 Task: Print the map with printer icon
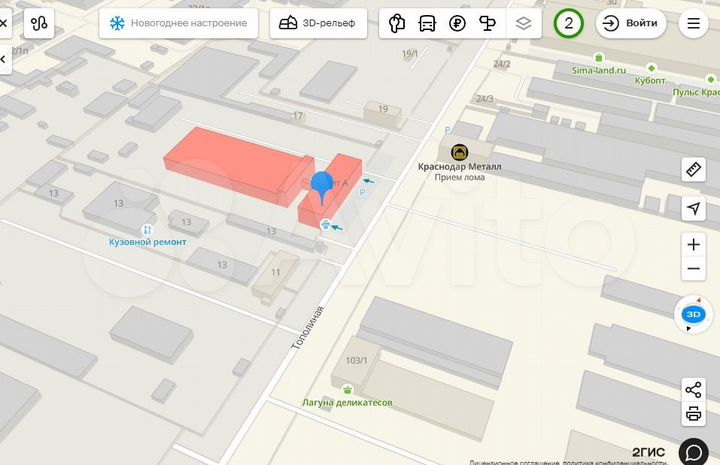(x=693, y=414)
